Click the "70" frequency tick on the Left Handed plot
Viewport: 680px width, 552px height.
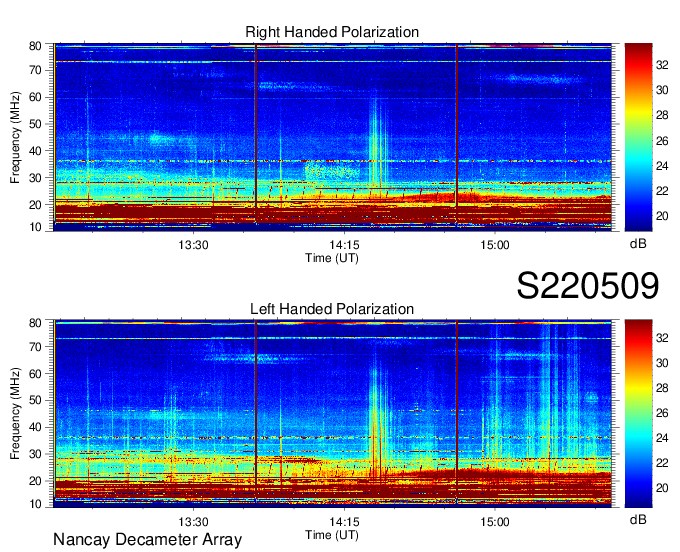[x=36, y=347]
